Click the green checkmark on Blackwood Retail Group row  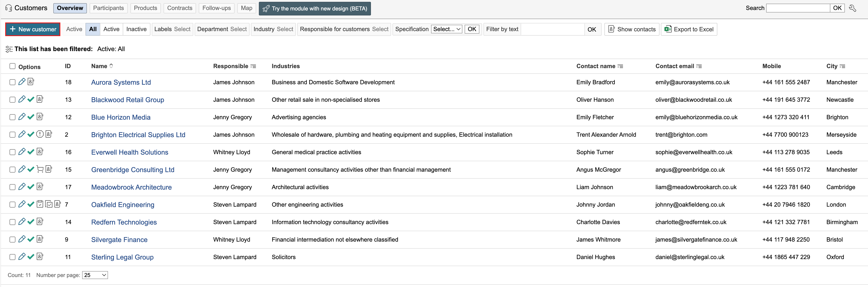[x=31, y=99]
